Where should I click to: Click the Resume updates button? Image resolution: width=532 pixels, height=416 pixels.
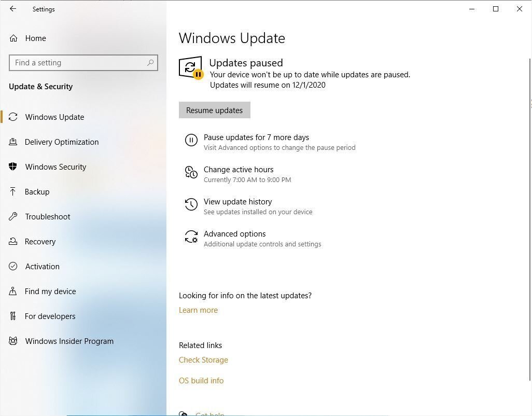point(215,110)
